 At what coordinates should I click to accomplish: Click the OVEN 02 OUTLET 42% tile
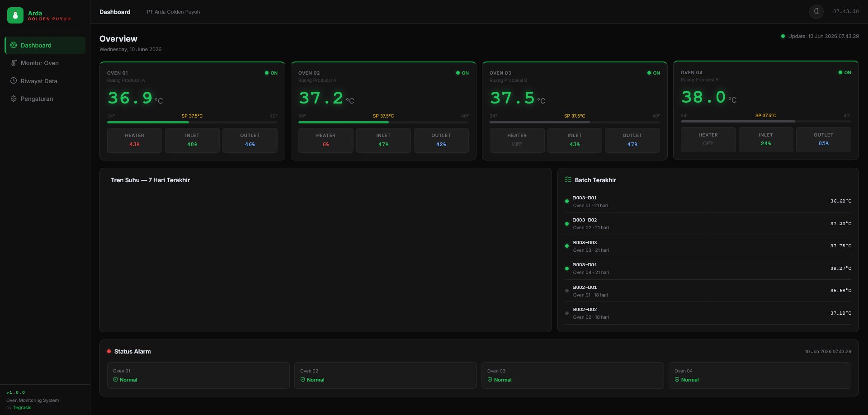pos(441,140)
